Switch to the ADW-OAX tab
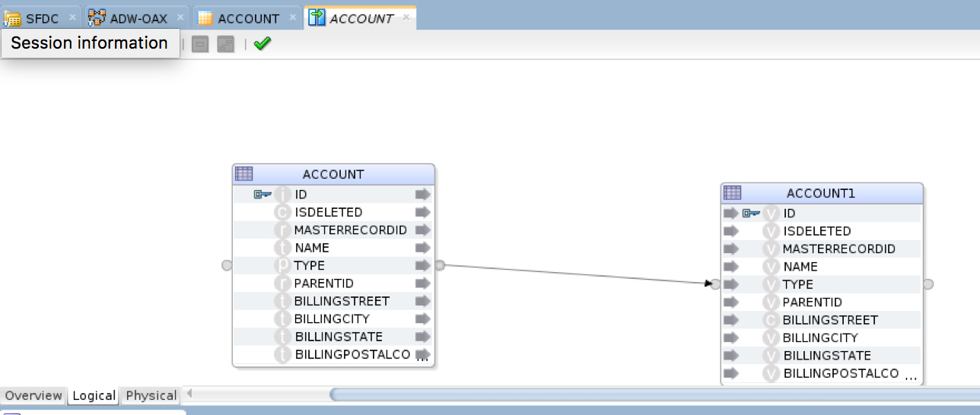This screenshot has width=980, height=415. (x=136, y=18)
